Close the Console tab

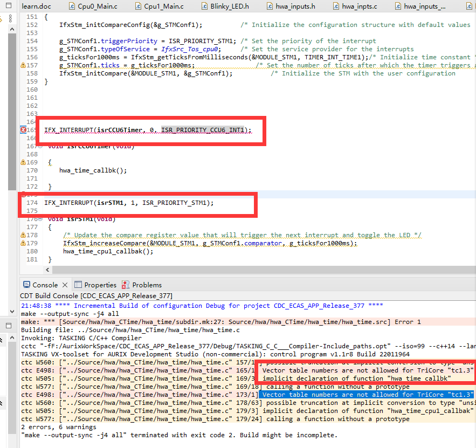pyautogui.click(x=65, y=285)
